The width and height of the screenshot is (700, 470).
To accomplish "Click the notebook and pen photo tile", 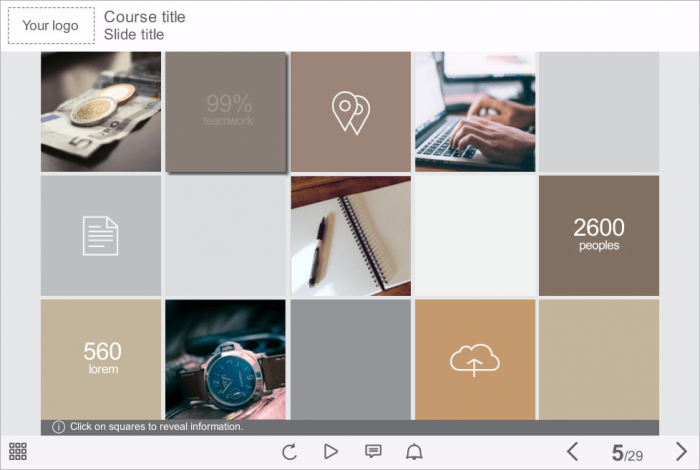I will pyautogui.click(x=351, y=236).
